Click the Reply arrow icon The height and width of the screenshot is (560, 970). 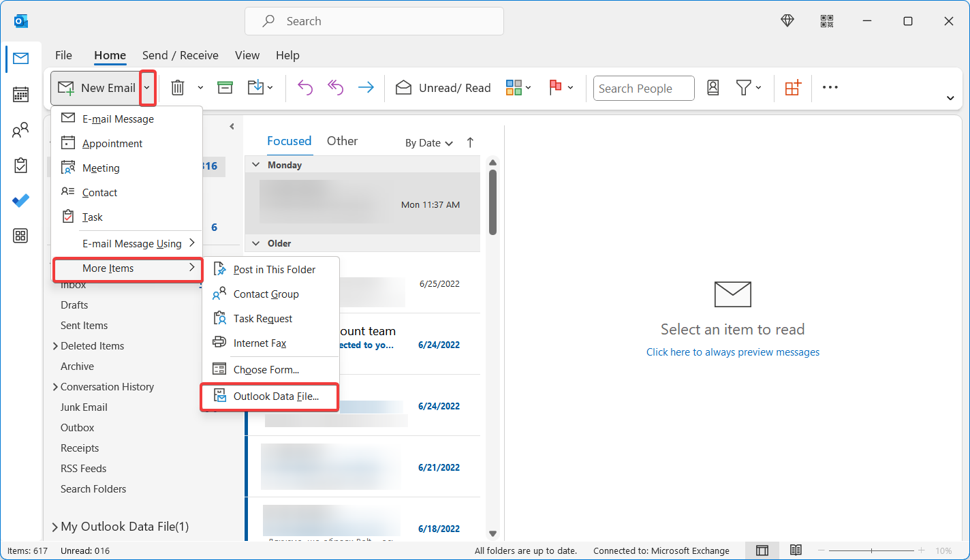point(305,87)
